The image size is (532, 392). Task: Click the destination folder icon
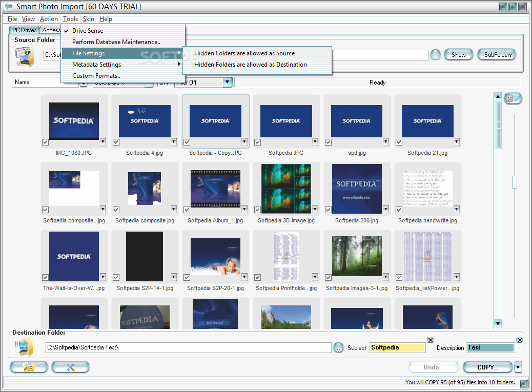point(24,347)
